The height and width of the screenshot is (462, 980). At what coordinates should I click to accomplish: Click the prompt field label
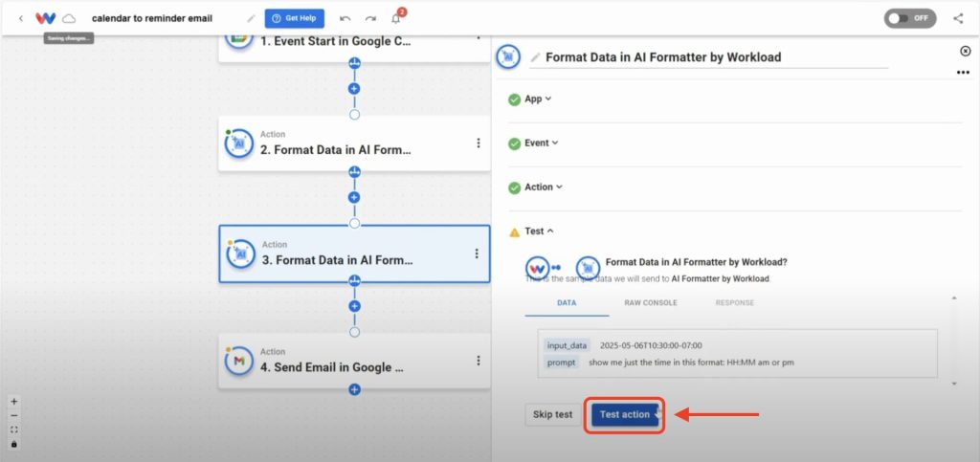point(561,363)
